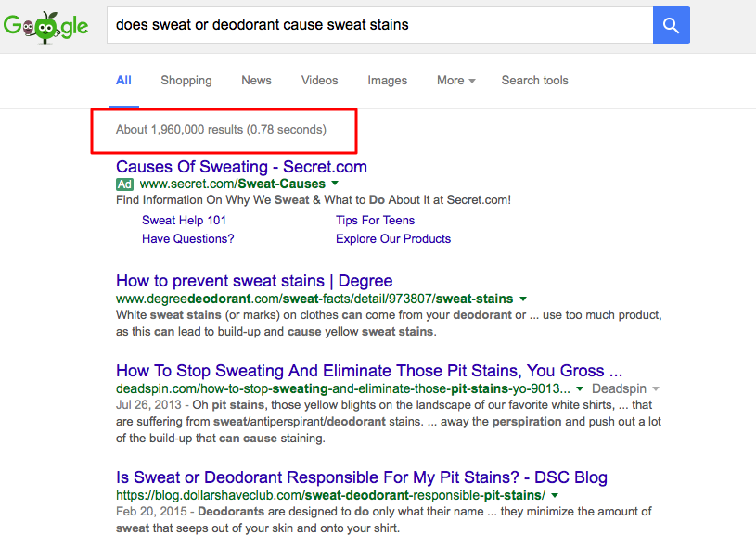Expand the arrow next to secret.com URL
The image size is (756, 547).
(x=335, y=184)
